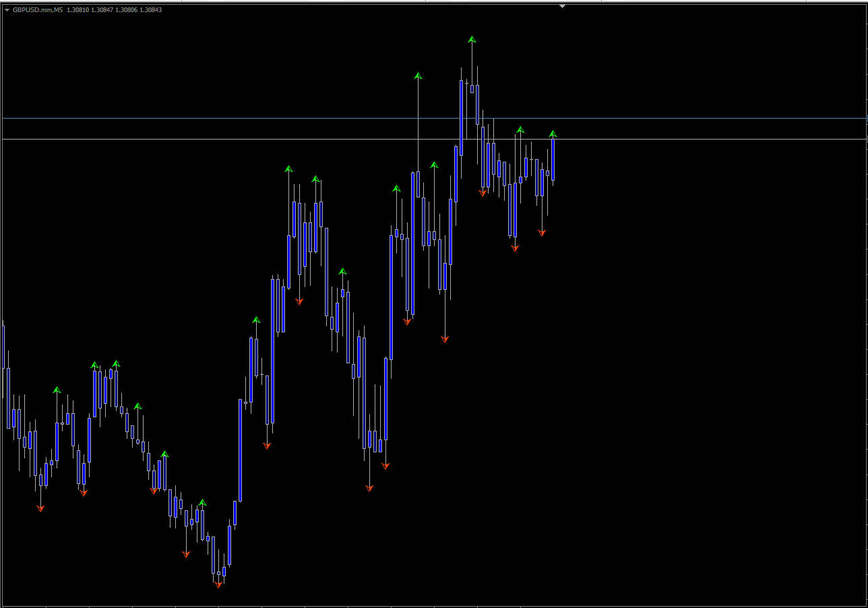The height and width of the screenshot is (608, 868).
Task: Select the last candle on the chart
Action: [553, 160]
